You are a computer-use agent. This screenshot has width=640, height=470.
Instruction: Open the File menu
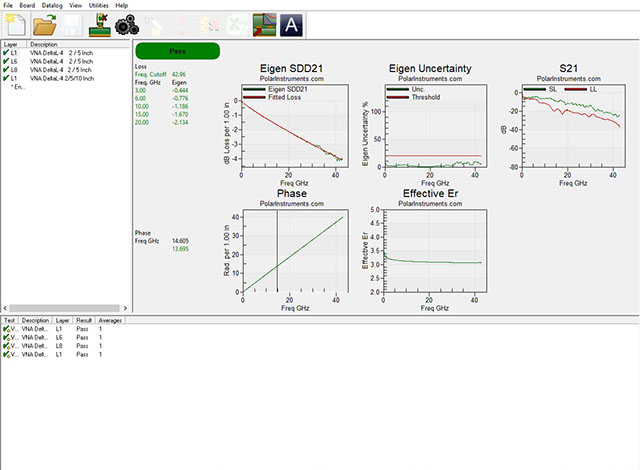(x=9, y=5)
